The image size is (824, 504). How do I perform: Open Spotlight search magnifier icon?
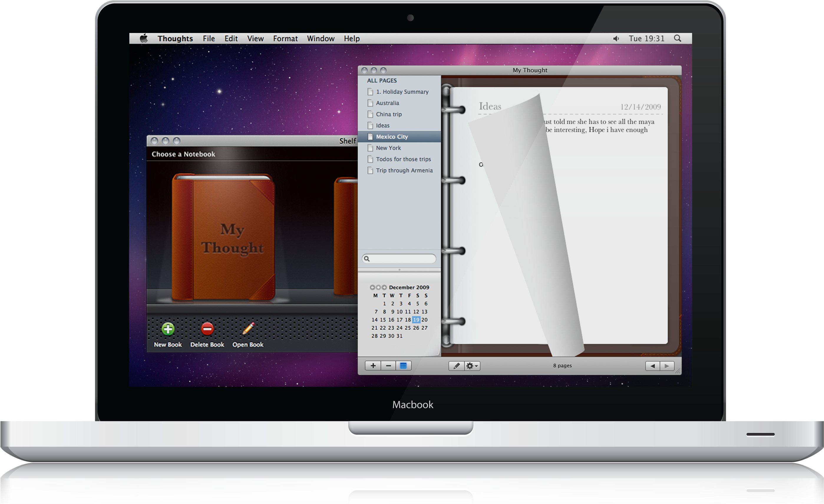pos(678,38)
